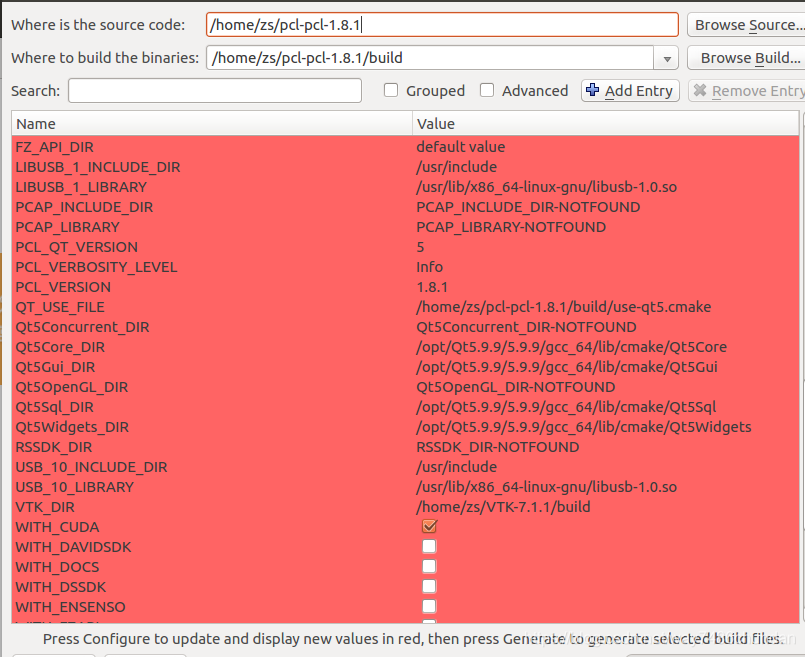Select the PCL_QT_VERSION entry
The height and width of the screenshot is (657, 805).
click(76, 247)
